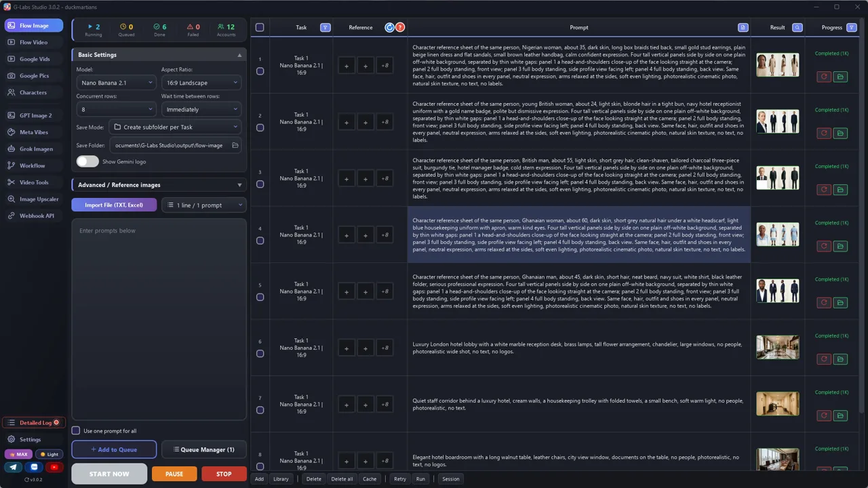Go to Image Upscaler in the sidebar

click(33, 199)
